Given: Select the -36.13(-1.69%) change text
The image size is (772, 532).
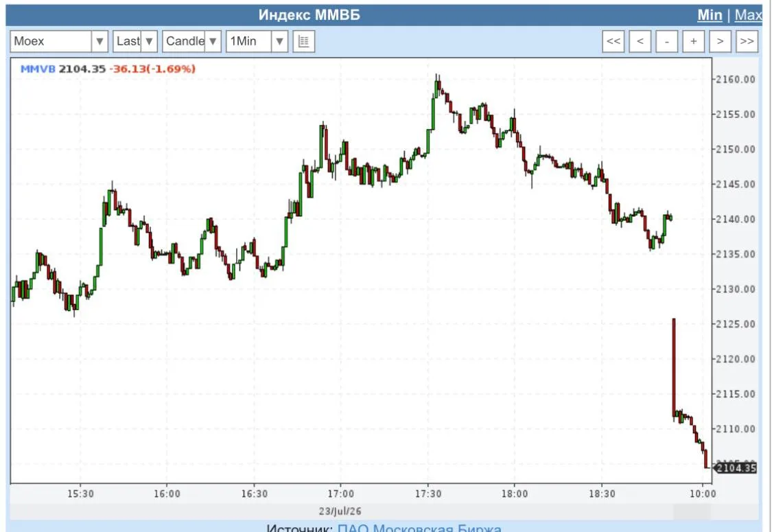Looking at the screenshot, I should coord(152,69).
